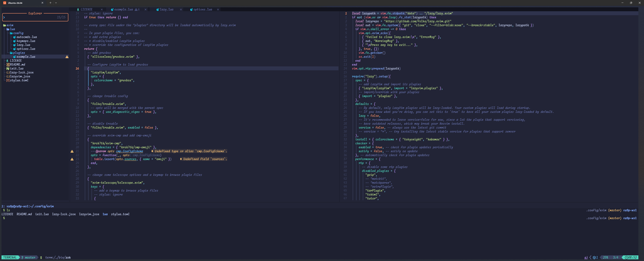Click the warning triangle on the example.lua Explorer row
Image resolution: width=644 pixels, height=261 pixels.
(x=67, y=57)
